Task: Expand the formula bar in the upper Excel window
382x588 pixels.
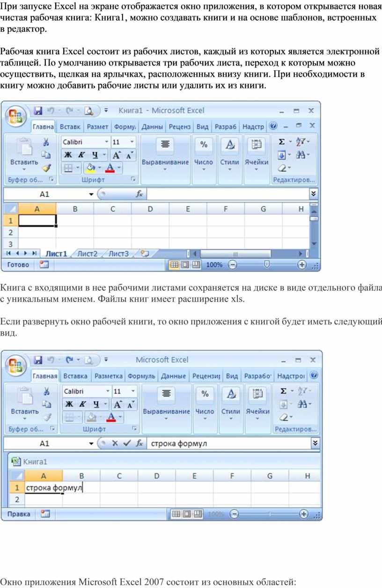Action: tap(314, 194)
